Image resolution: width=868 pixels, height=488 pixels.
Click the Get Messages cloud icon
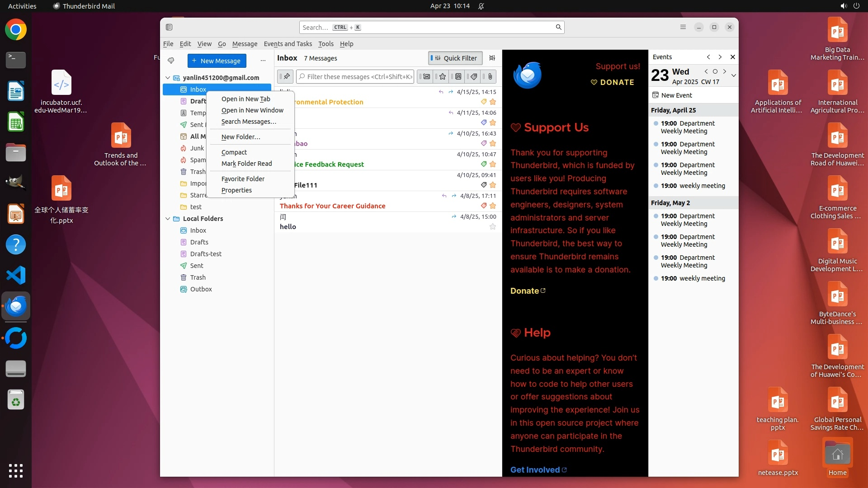click(x=171, y=61)
